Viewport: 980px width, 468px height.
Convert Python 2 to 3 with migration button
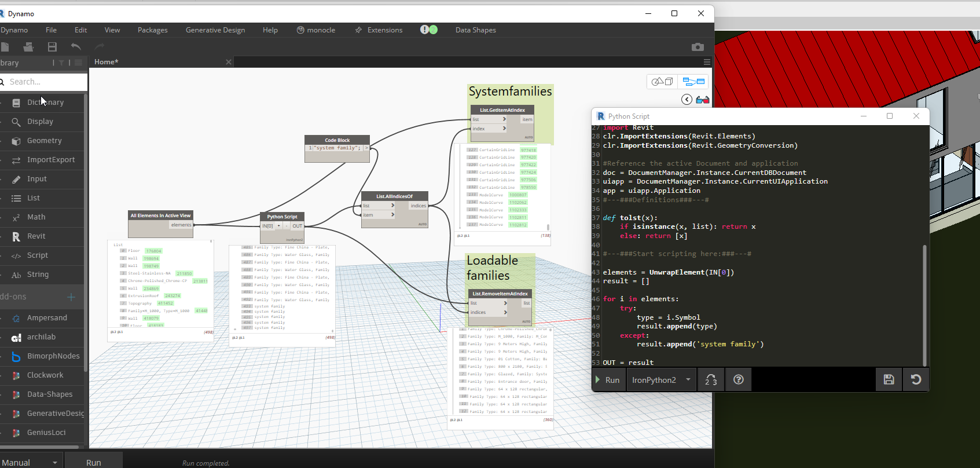click(x=711, y=380)
